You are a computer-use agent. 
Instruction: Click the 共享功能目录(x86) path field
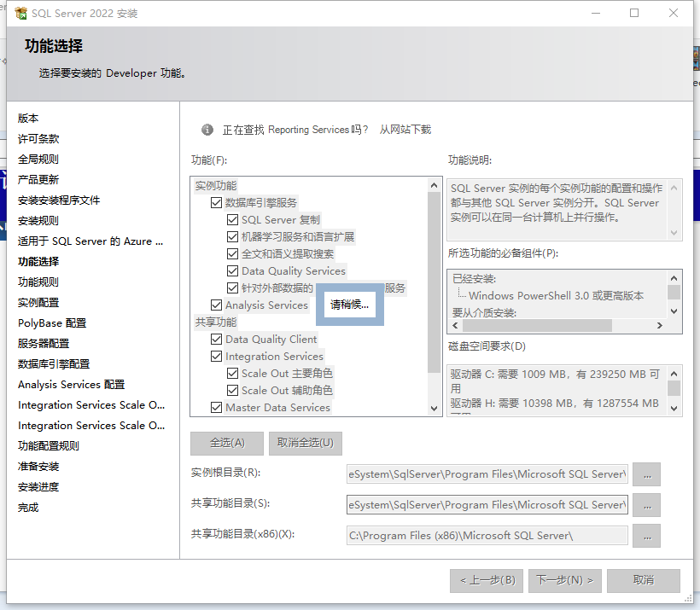click(x=487, y=536)
